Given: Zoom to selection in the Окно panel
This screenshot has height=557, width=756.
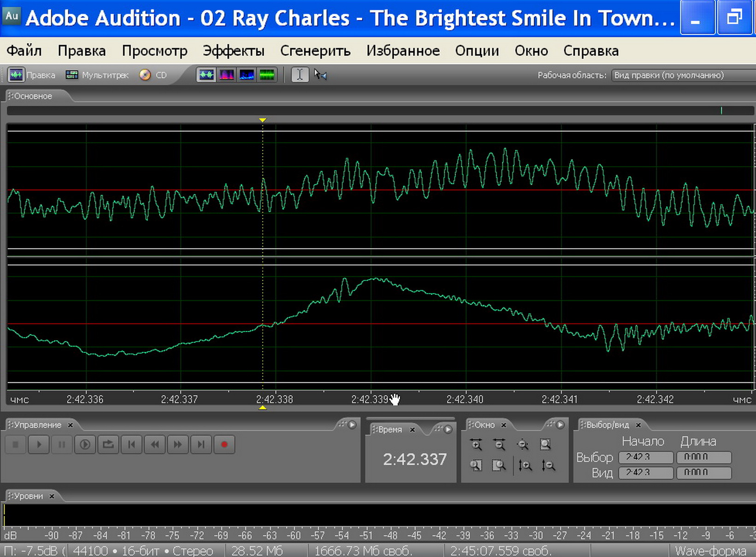Looking at the screenshot, I should click(545, 444).
